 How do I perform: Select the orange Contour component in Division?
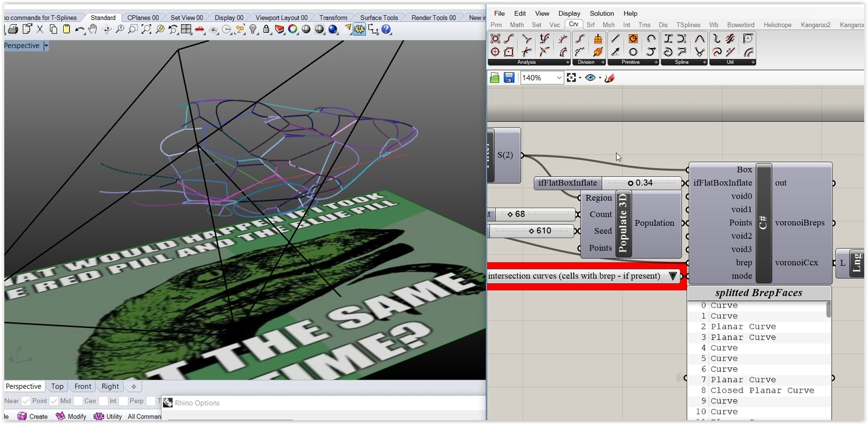pyautogui.click(x=597, y=39)
